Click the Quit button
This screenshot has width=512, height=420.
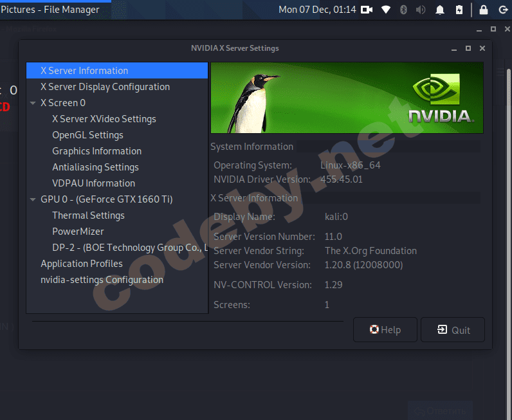tap(453, 330)
